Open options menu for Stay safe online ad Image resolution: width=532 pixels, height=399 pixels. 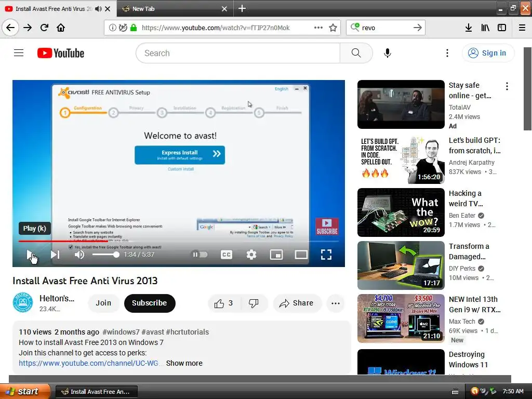click(x=507, y=86)
